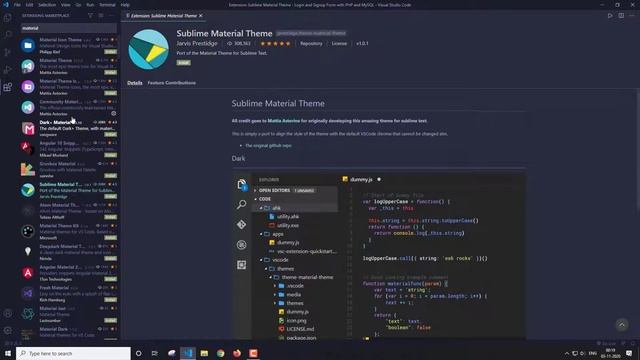Screen dimensions: 640x360
Task: Click the Sublime Material Theme large logo
Action: (148, 49)
